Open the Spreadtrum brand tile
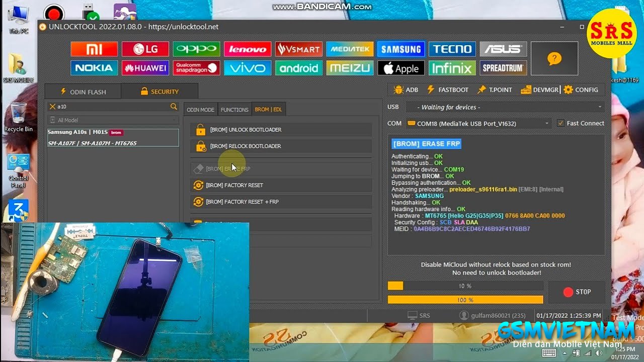The image size is (644, 362). tap(503, 68)
